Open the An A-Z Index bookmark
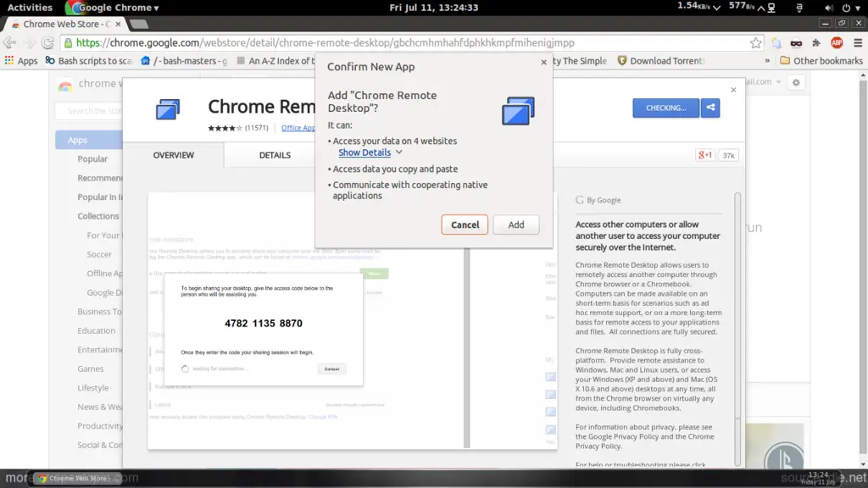The image size is (868, 488). coord(275,61)
